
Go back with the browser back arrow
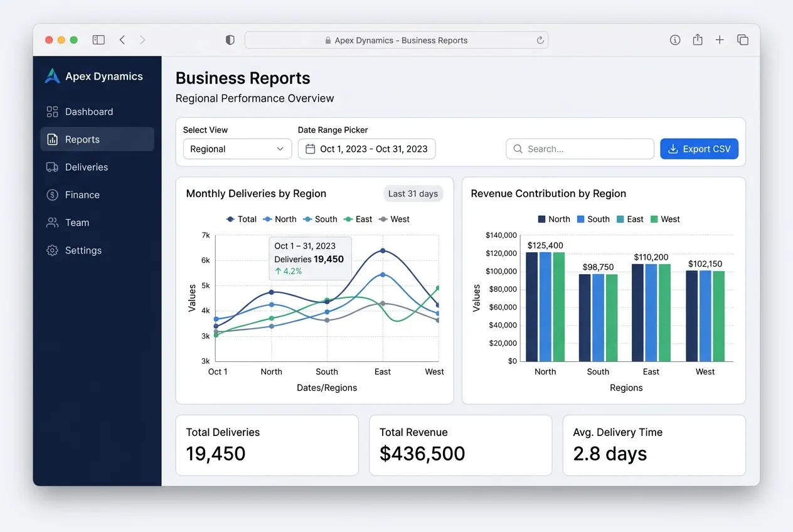(122, 40)
